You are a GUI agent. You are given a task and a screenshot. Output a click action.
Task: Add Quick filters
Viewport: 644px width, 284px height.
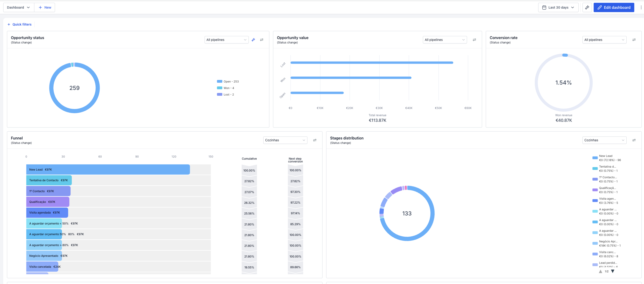pyautogui.click(x=19, y=24)
